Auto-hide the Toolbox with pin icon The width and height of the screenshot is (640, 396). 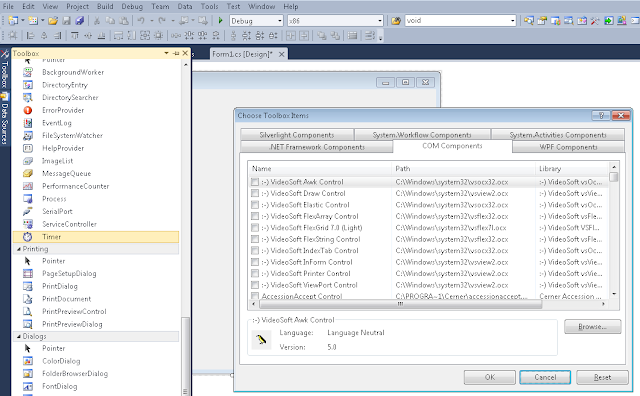(176, 53)
